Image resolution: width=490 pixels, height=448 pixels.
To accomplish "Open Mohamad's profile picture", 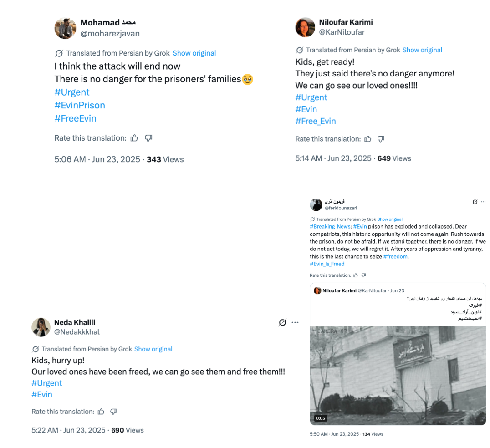I will [65, 28].
